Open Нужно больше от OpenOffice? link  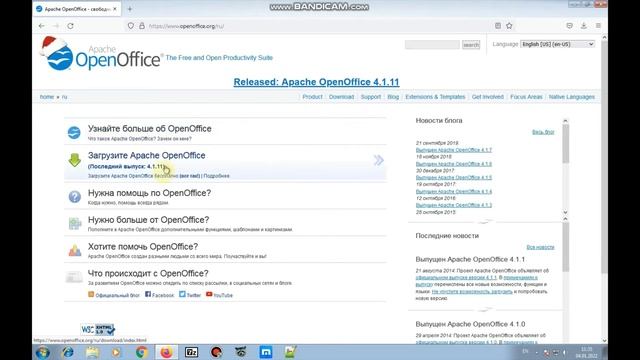coord(149,220)
